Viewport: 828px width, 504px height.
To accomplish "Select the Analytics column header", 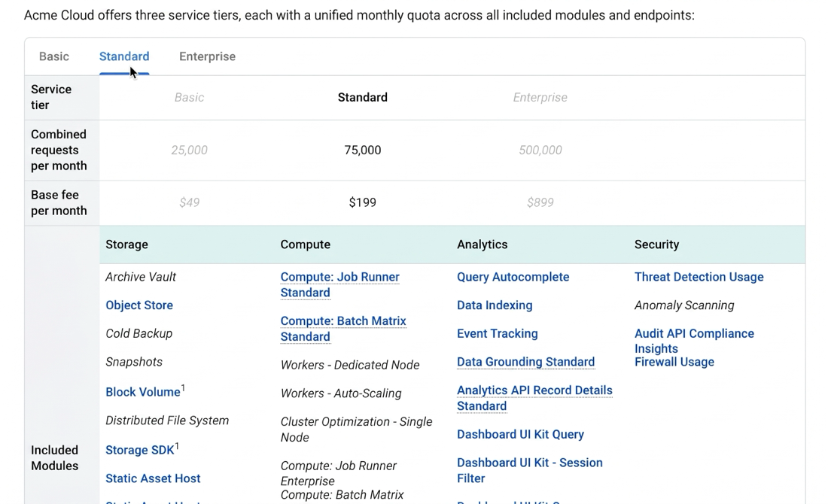I will click(482, 244).
